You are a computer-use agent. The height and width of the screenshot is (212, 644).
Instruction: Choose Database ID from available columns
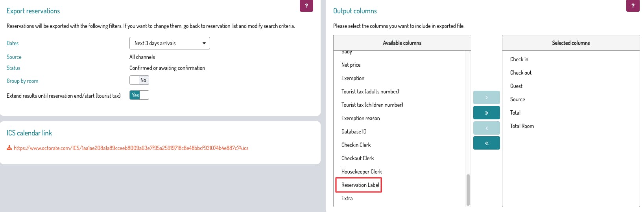click(x=354, y=132)
